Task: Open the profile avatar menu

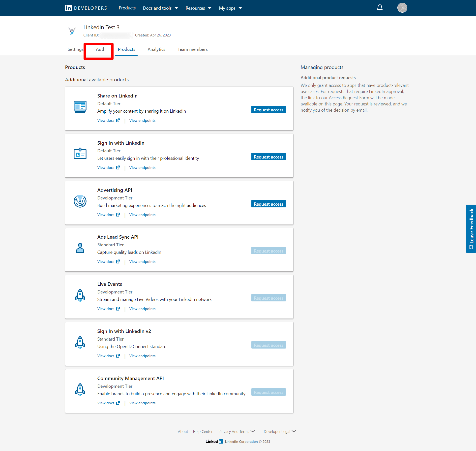Action: point(402,8)
